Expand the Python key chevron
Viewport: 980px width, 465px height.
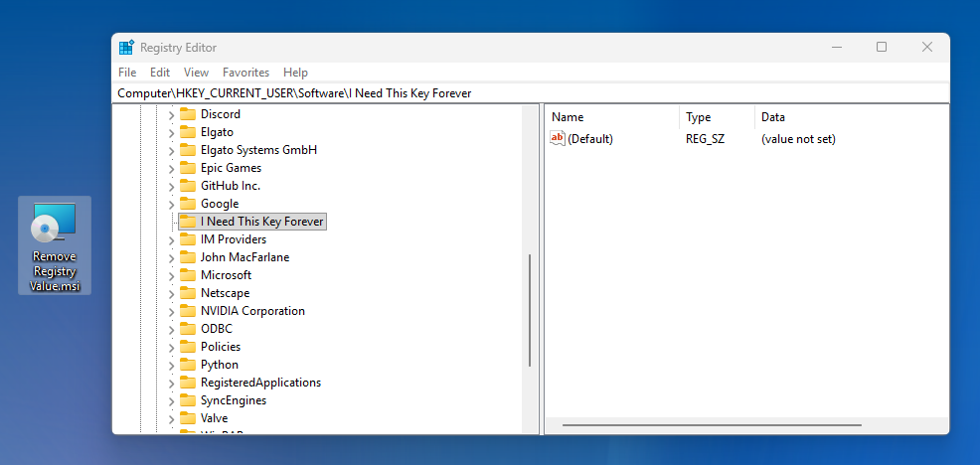(171, 365)
